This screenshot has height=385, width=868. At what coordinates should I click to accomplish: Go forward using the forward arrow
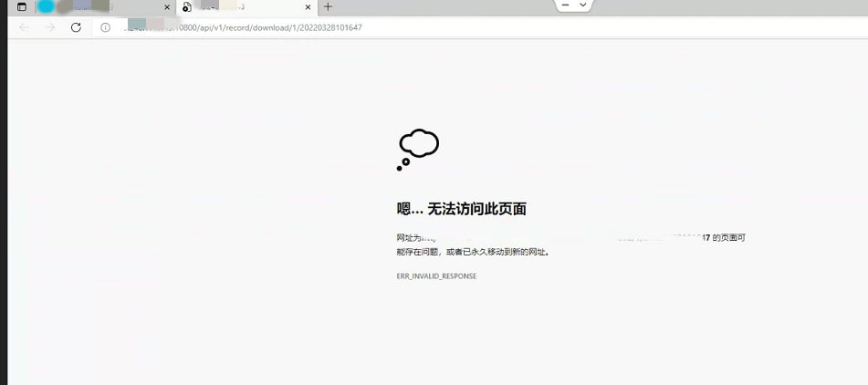(x=50, y=27)
